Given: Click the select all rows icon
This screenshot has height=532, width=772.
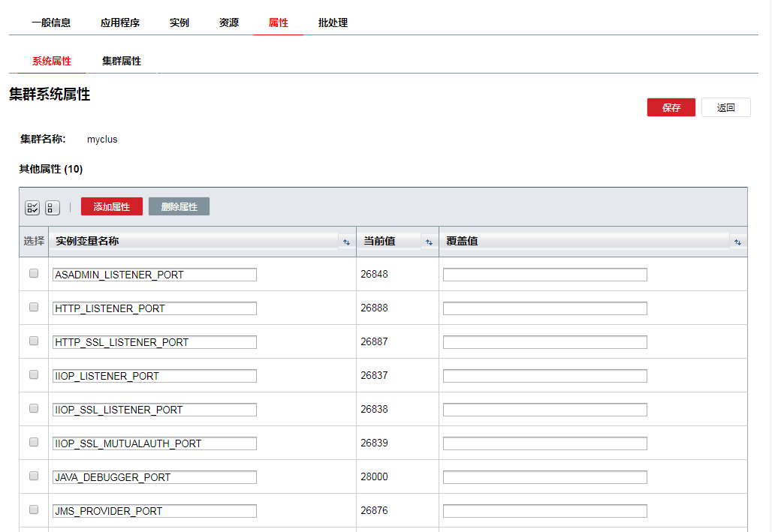Looking at the screenshot, I should [x=32, y=208].
